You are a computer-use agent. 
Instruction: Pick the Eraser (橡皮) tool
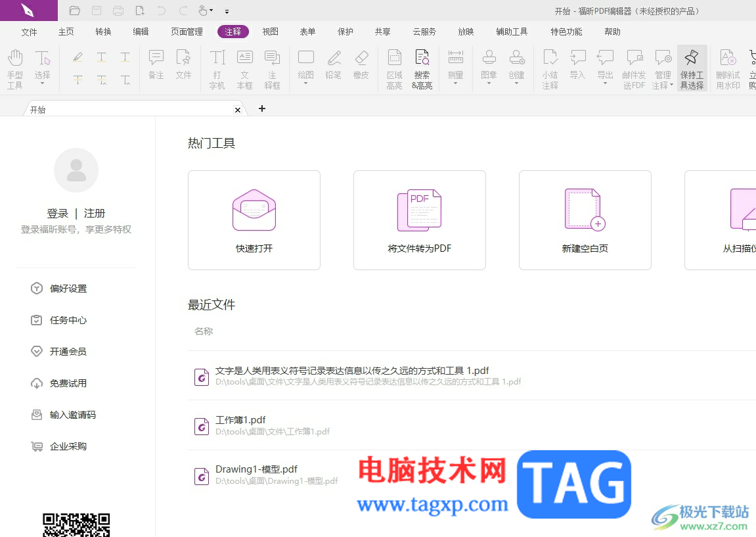[361, 64]
